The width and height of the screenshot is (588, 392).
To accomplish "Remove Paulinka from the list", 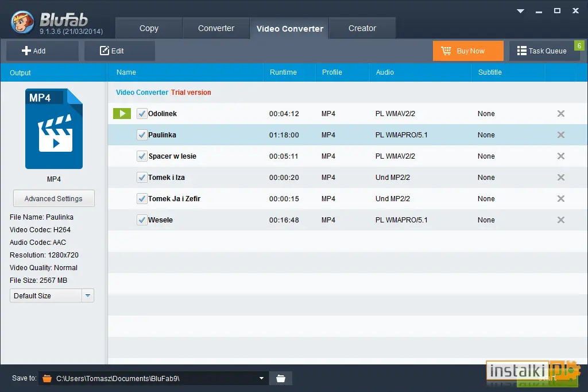I will point(560,135).
